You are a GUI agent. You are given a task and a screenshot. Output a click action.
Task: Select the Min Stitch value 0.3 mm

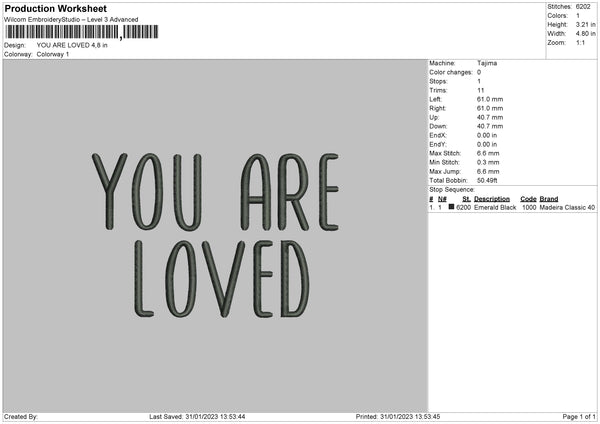(x=488, y=163)
